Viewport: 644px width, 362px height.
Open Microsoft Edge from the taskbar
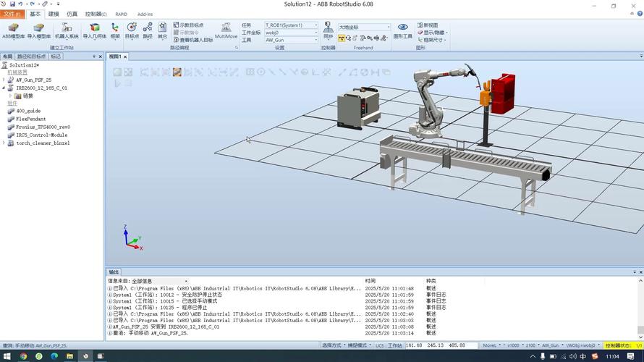coord(54,356)
